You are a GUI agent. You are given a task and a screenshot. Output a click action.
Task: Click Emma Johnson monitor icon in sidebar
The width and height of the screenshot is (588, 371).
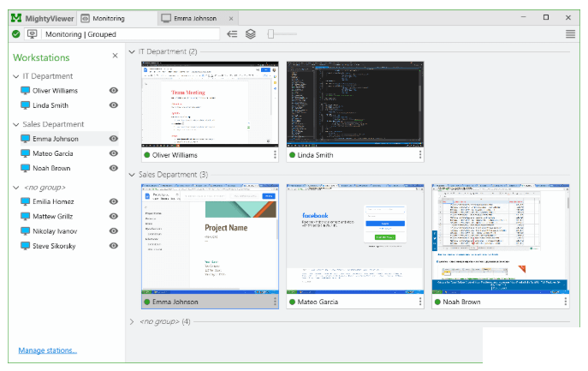(x=25, y=139)
